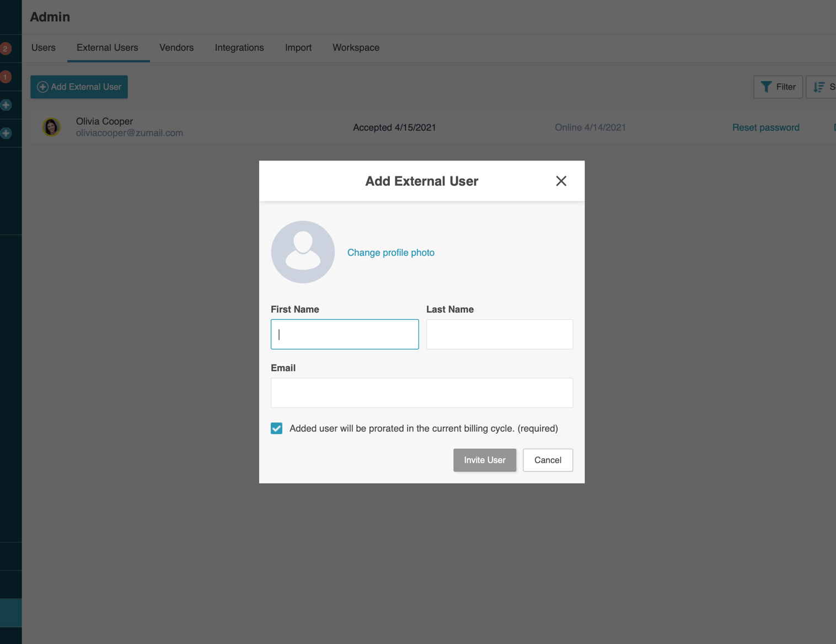Screen dimensions: 836x644
Task: Close the Add External User dialog
Action: 561,181
